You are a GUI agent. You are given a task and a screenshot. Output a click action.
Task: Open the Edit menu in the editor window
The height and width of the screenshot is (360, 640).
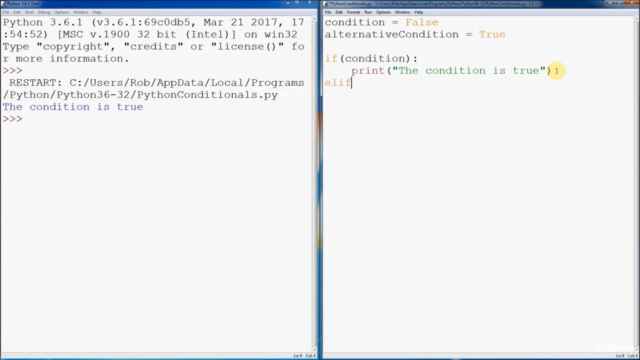(x=339, y=12)
